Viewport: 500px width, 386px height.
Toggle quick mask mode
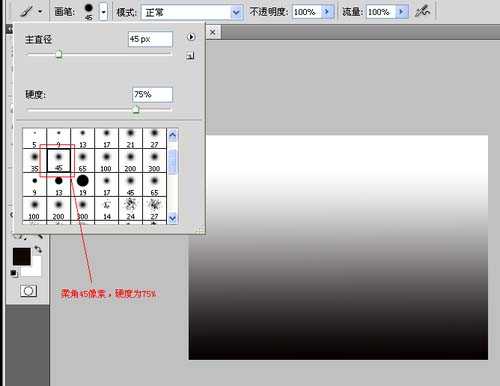pos(29,291)
